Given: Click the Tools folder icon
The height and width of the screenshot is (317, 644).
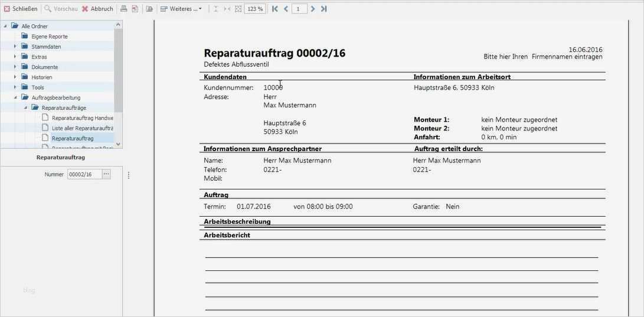Looking at the screenshot, I should click(25, 87).
